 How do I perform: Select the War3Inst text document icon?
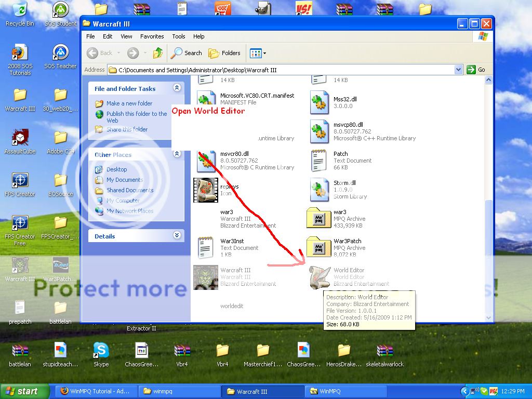206,248
